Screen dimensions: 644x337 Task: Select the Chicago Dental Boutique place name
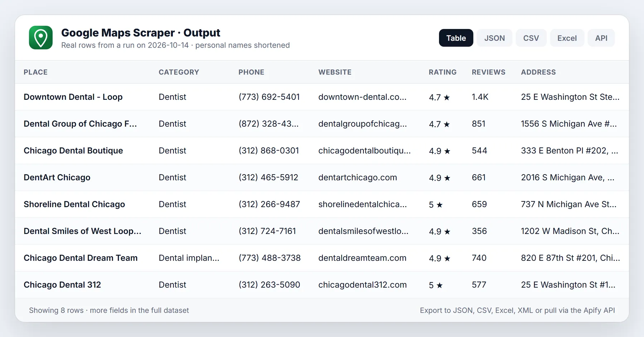coord(73,151)
